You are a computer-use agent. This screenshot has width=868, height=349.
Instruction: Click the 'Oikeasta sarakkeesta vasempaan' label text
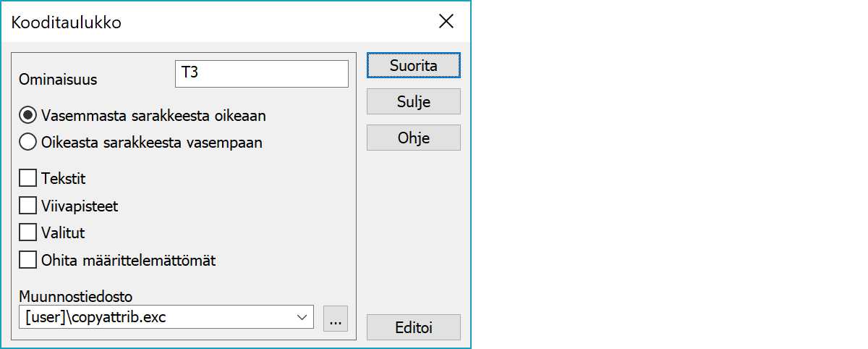(152, 143)
